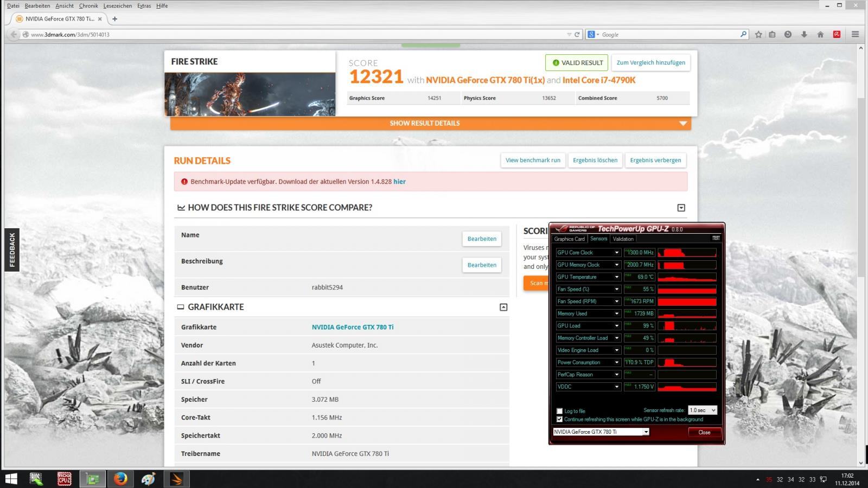
Task: Open the Chronik menu
Action: 88,5
